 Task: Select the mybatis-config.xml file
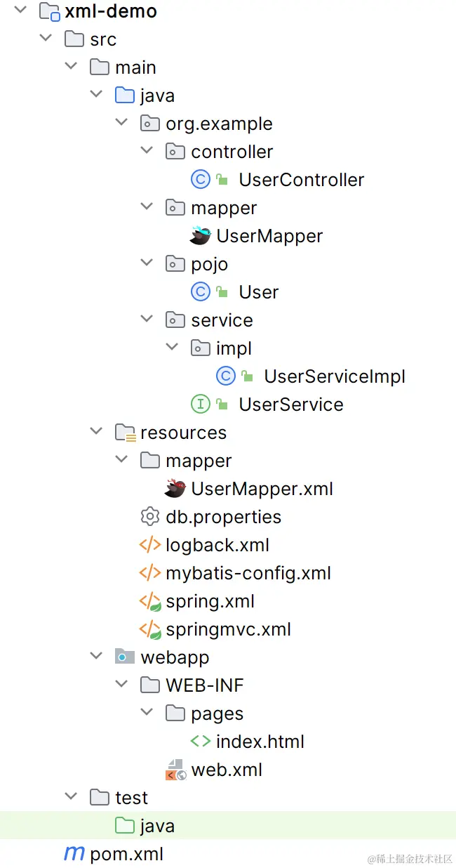coord(249,573)
